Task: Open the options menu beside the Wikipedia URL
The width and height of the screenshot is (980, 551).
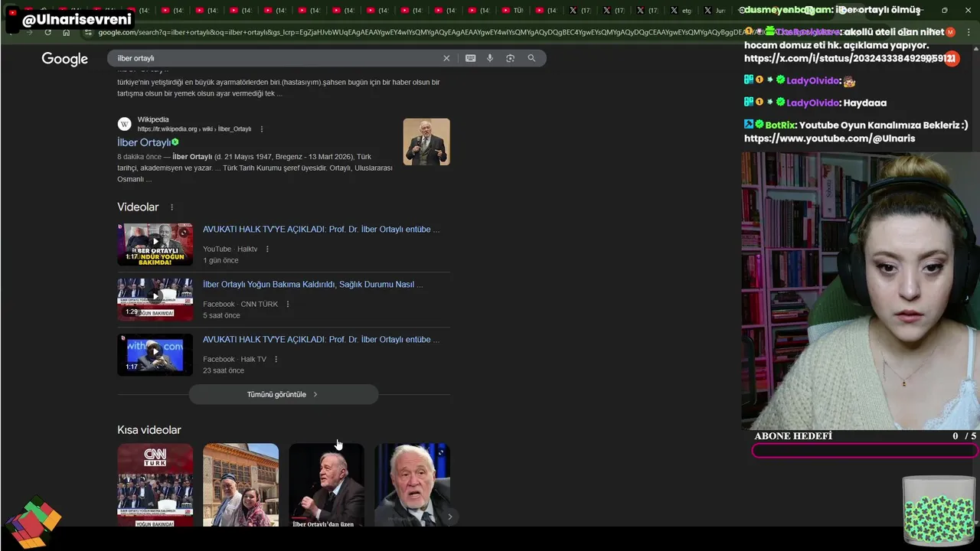Action: tap(262, 129)
